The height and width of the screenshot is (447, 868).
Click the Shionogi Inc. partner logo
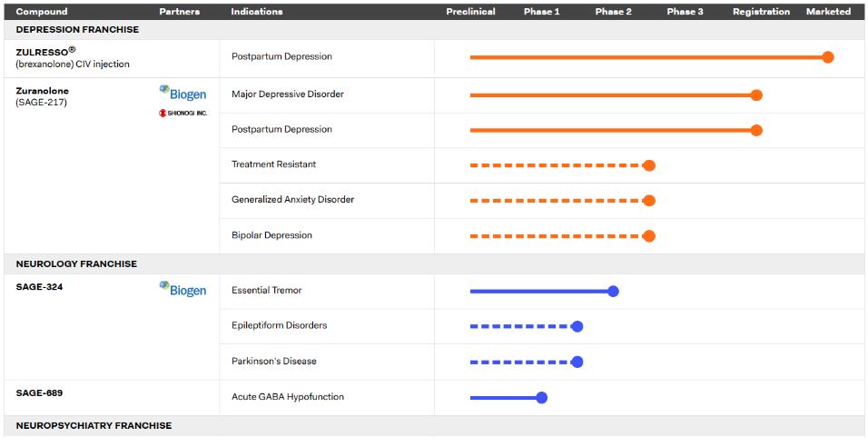(x=182, y=114)
